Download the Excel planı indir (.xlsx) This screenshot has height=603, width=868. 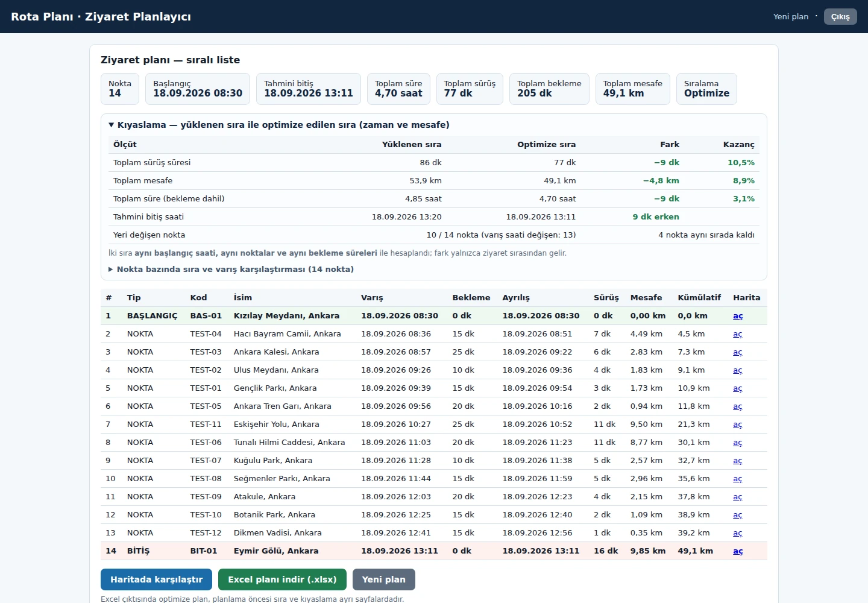[282, 579]
